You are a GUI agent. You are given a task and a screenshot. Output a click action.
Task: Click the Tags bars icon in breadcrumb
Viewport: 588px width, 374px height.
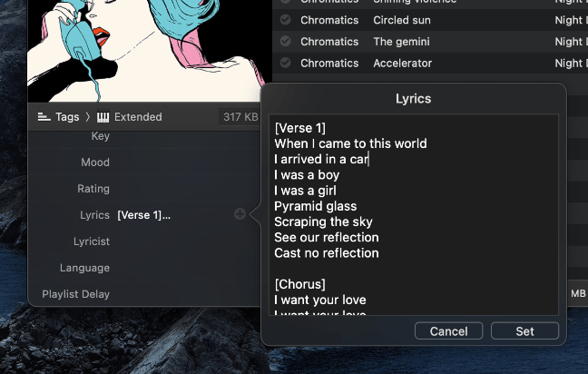point(44,117)
